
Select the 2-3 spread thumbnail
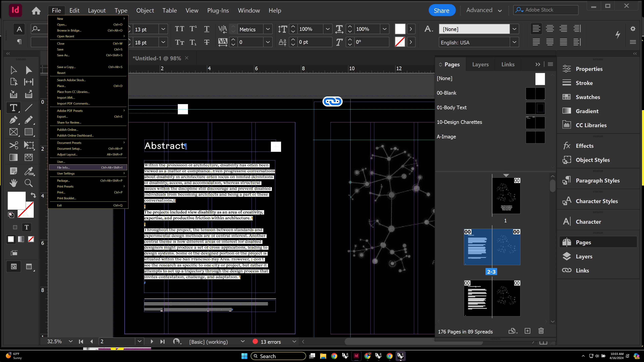(492, 247)
